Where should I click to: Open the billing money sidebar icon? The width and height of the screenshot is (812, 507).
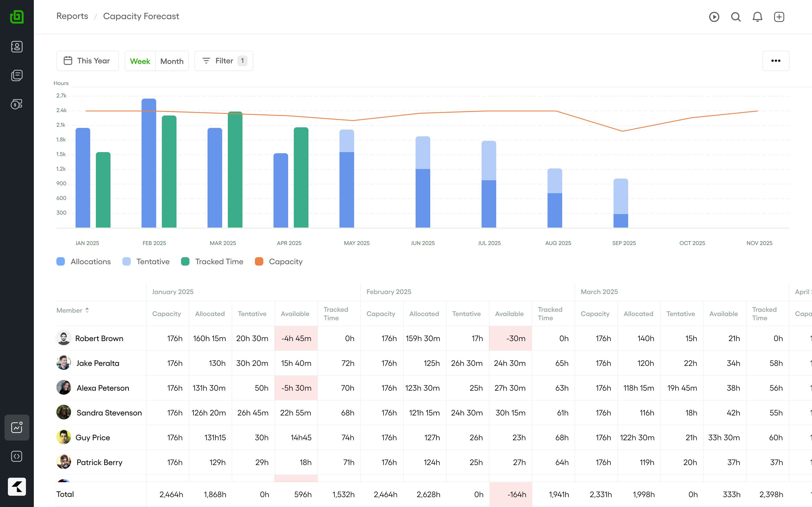click(x=17, y=104)
